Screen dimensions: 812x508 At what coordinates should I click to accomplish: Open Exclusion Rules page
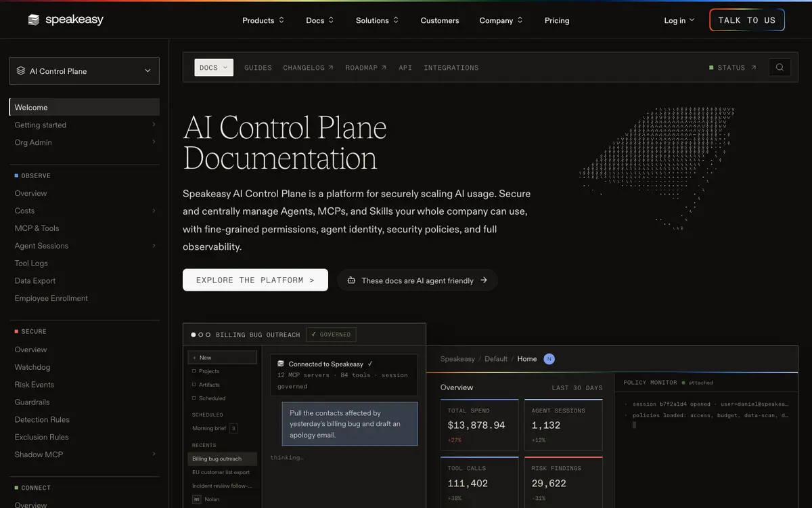pos(42,437)
